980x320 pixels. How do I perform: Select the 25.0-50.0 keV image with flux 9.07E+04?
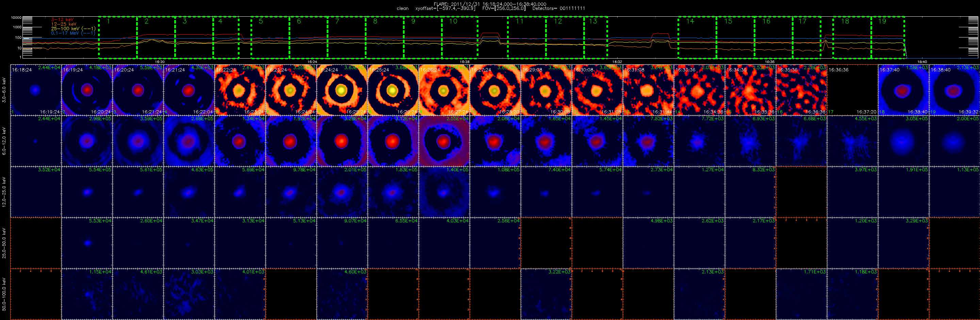point(342,243)
